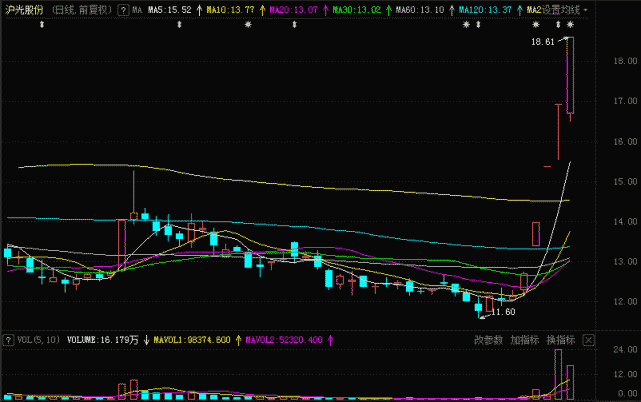
Task: Click 改参数 to change indicator parameters
Action: click(488, 340)
